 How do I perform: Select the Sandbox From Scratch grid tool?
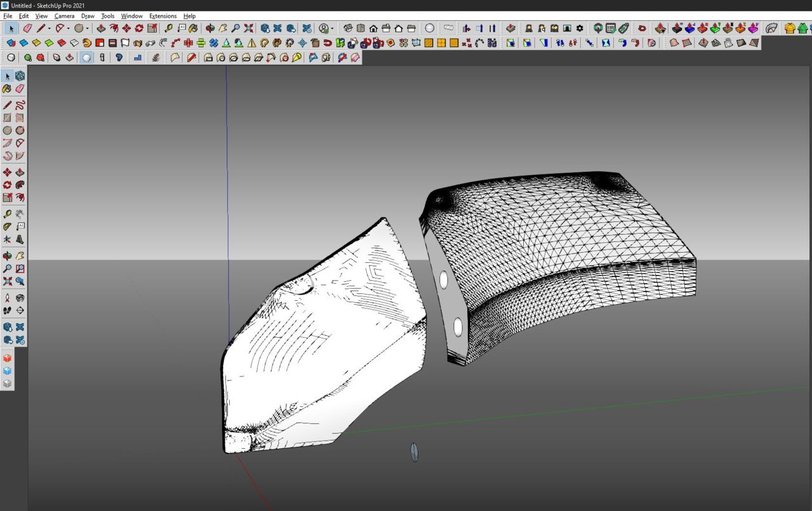pyautogui.click(x=687, y=43)
